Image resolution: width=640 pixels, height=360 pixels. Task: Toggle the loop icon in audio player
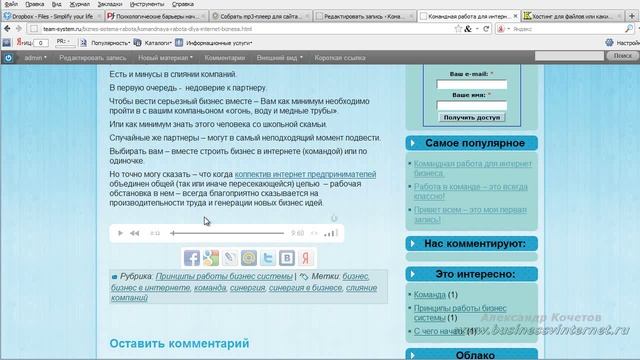tap(314, 233)
